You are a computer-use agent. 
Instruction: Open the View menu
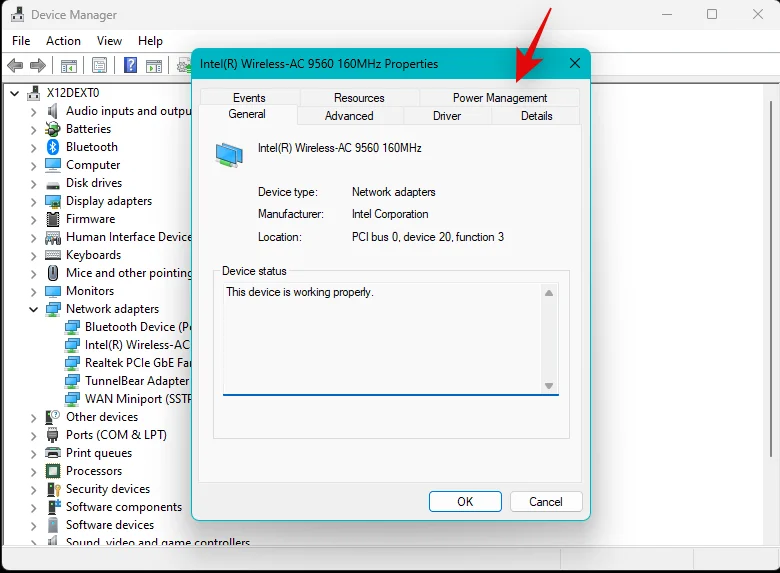click(x=109, y=41)
